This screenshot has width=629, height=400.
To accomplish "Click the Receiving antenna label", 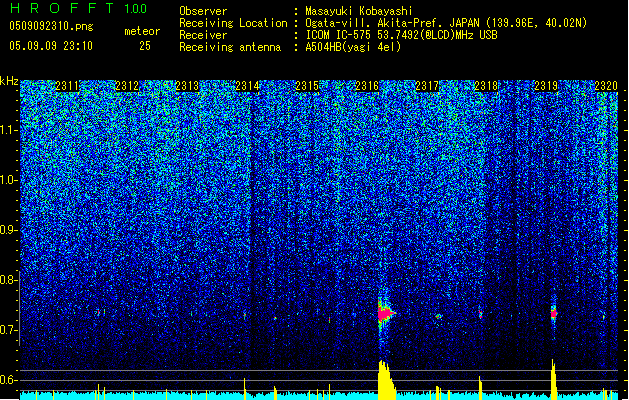I will click(230, 47).
